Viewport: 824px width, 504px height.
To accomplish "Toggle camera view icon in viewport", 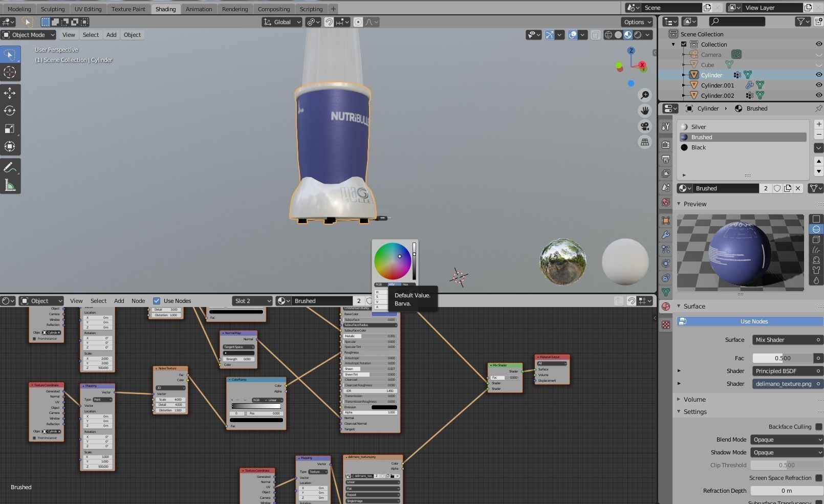I will click(x=645, y=126).
